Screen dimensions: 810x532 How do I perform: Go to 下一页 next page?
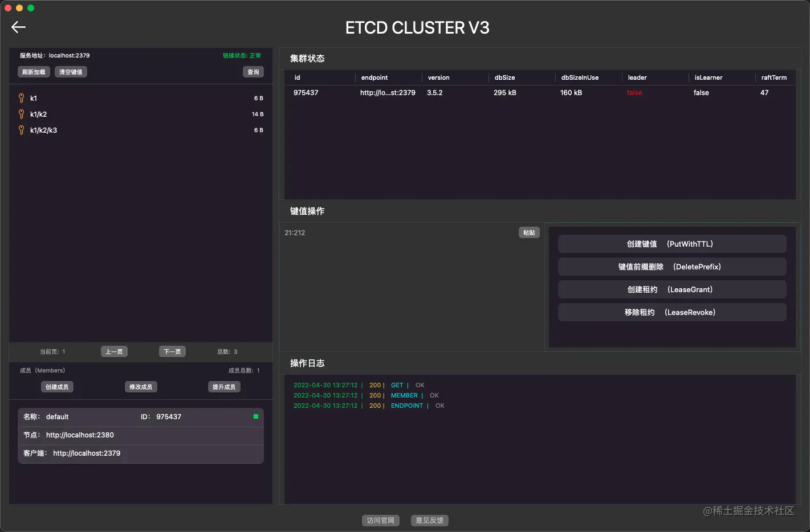pos(172,351)
